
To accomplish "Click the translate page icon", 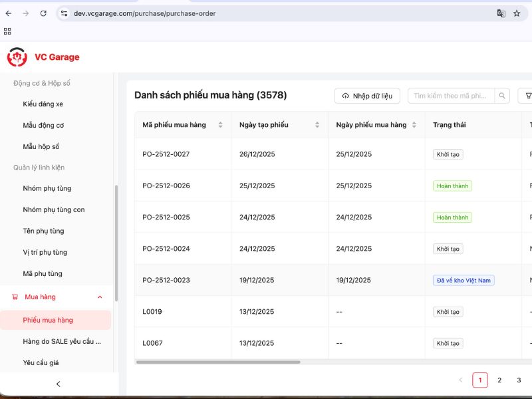I will pos(501,13).
